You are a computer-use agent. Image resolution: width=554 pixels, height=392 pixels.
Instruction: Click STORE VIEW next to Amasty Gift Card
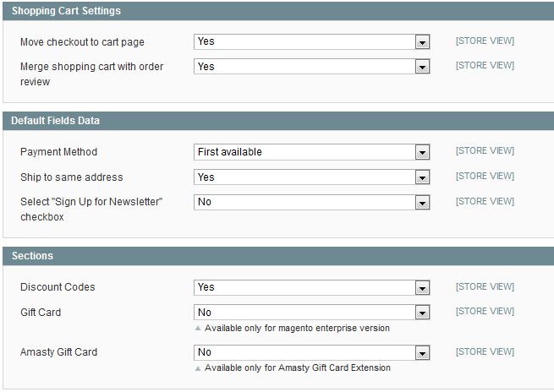coord(485,351)
